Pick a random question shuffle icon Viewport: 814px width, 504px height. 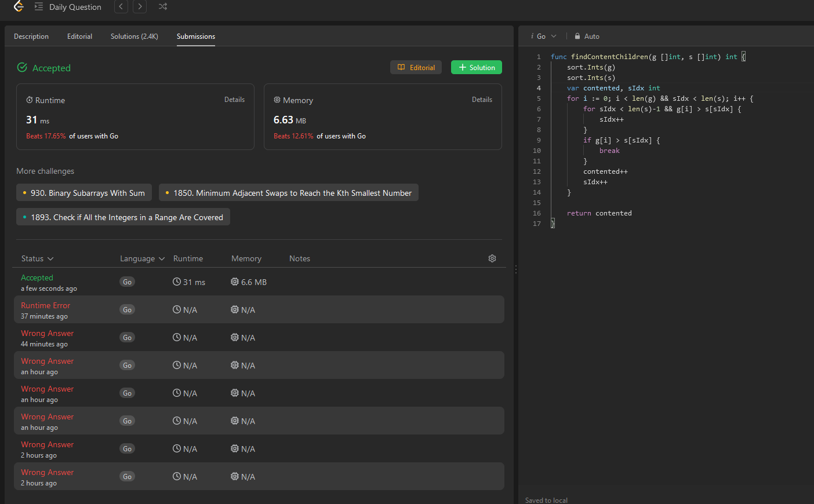pos(163,6)
